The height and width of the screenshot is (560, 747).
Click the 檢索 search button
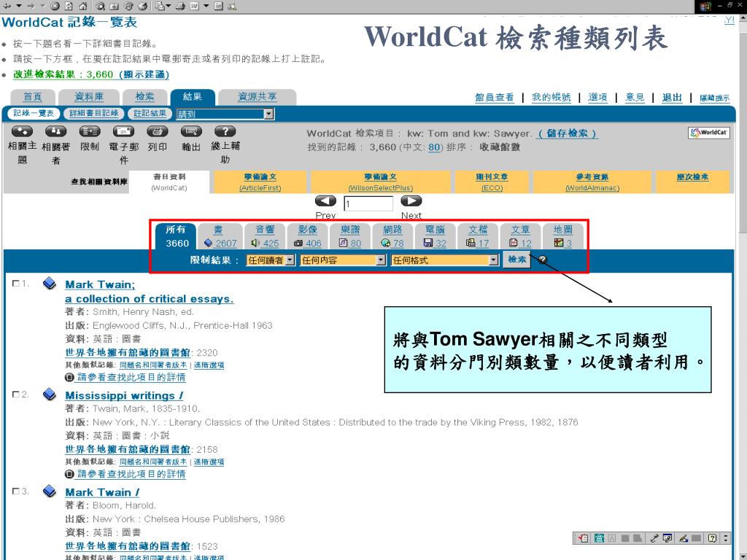pos(517,260)
